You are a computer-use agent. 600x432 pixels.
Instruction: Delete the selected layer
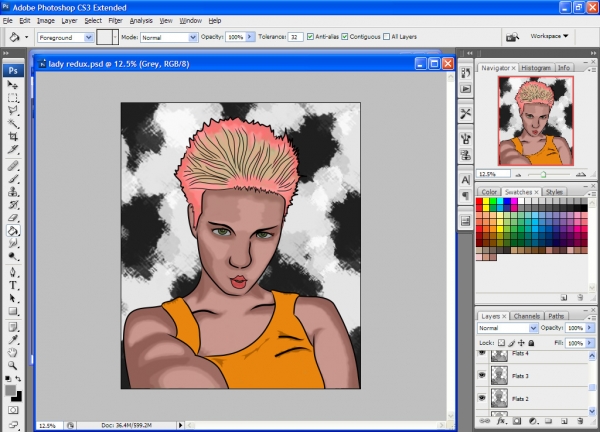tap(580, 421)
